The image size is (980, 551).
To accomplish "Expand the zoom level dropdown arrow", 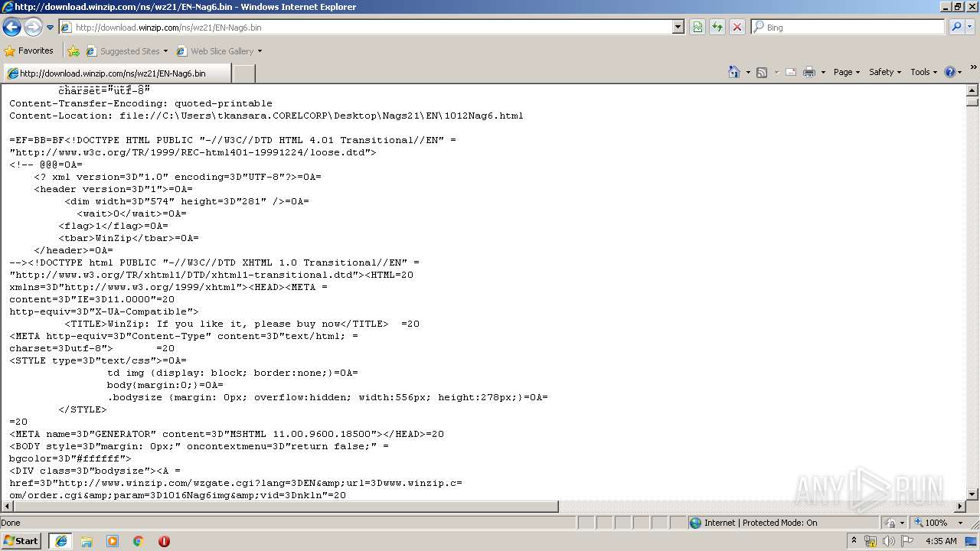I will [x=960, y=523].
